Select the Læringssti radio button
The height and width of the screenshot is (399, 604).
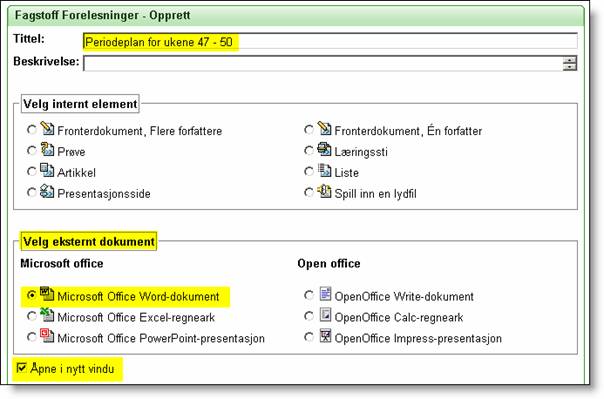(309, 151)
